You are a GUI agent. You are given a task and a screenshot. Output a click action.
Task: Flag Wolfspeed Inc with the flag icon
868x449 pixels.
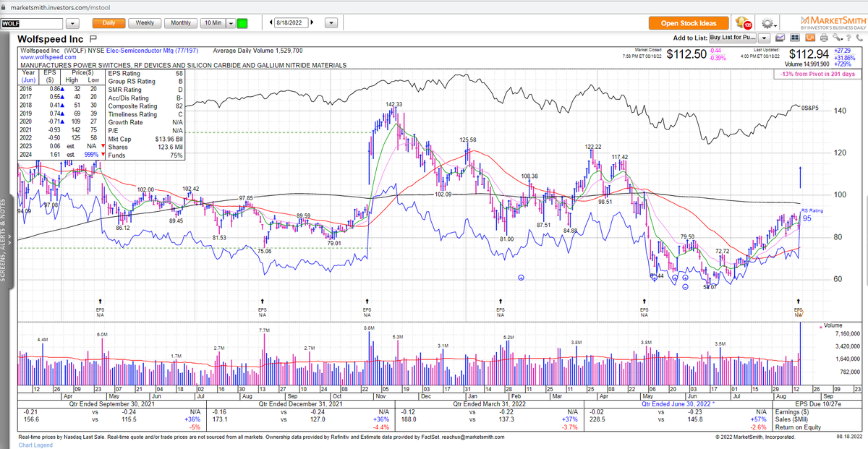coord(93,39)
